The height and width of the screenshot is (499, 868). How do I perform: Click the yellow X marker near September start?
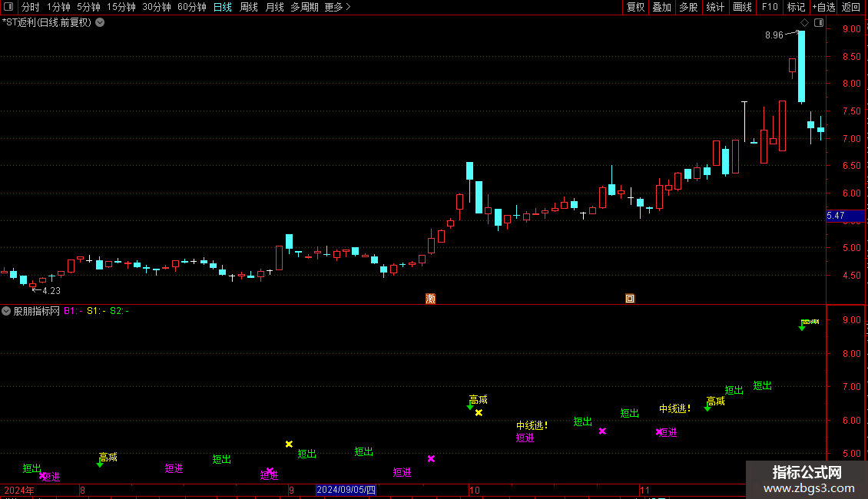click(x=289, y=444)
